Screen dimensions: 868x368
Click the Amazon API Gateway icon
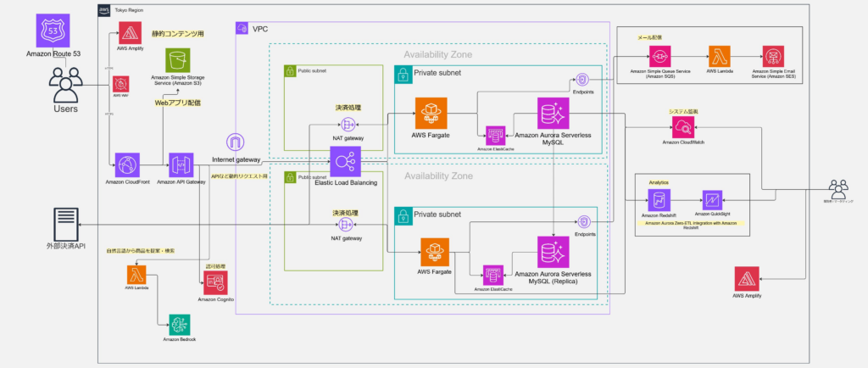(x=181, y=165)
